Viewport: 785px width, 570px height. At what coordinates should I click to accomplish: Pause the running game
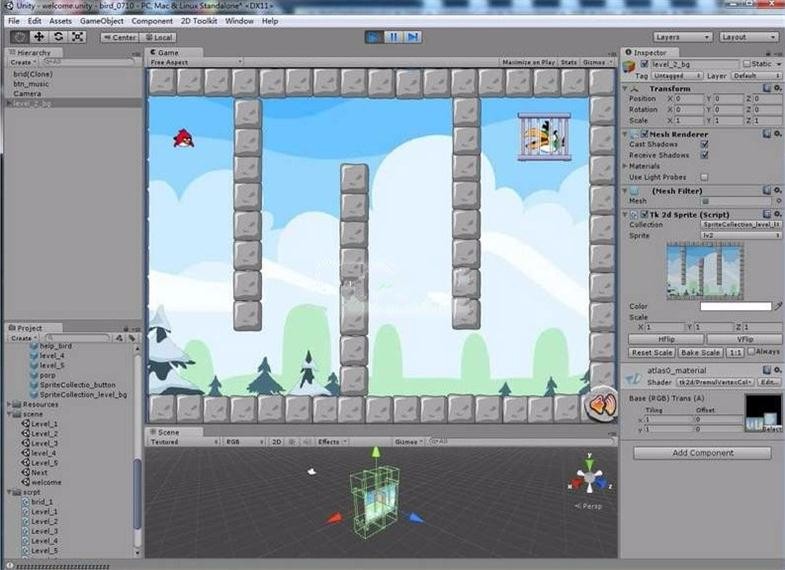pyautogui.click(x=394, y=37)
